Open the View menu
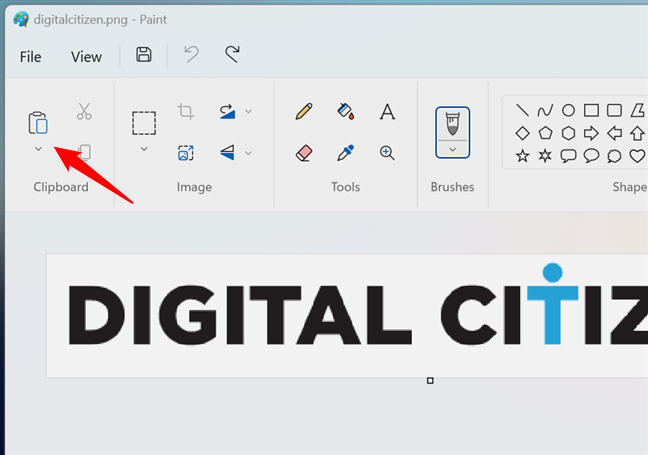Screen dimensions: 648x455 tap(86, 57)
